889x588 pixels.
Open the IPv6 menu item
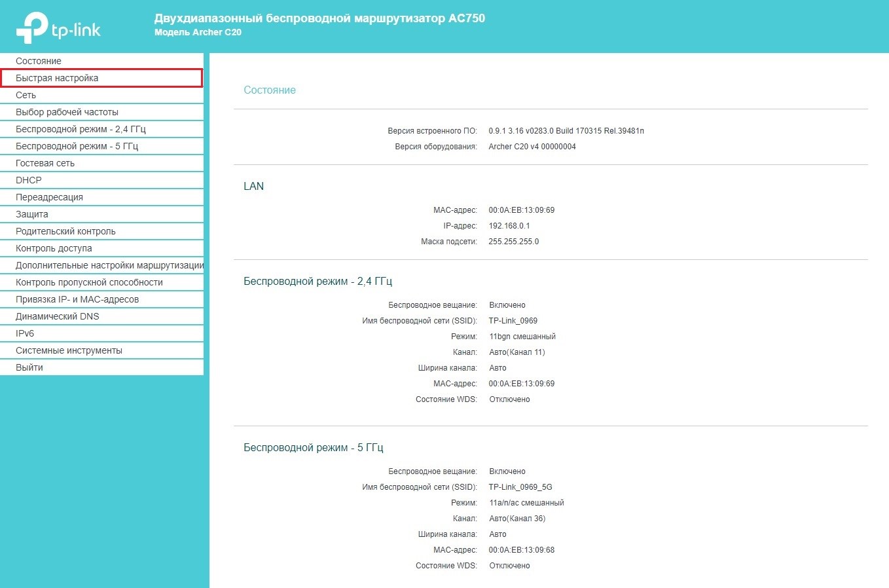coord(25,333)
